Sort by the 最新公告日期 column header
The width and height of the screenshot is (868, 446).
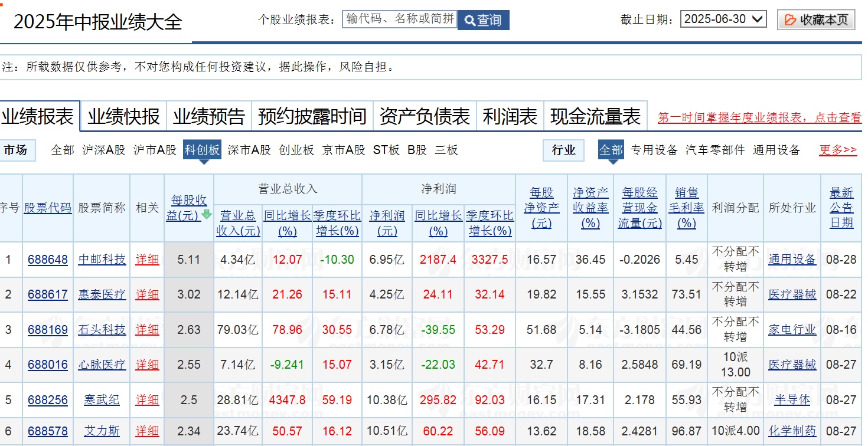[x=841, y=208]
